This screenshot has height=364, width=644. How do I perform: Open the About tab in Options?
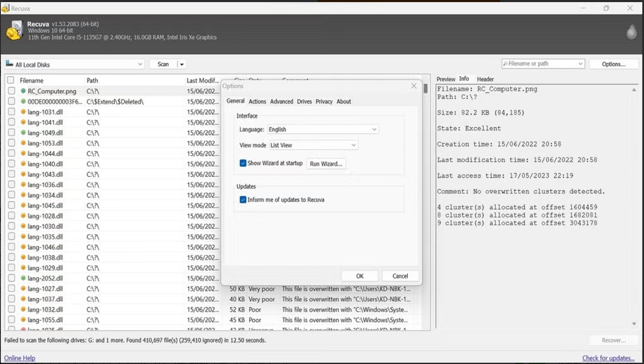pos(344,101)
